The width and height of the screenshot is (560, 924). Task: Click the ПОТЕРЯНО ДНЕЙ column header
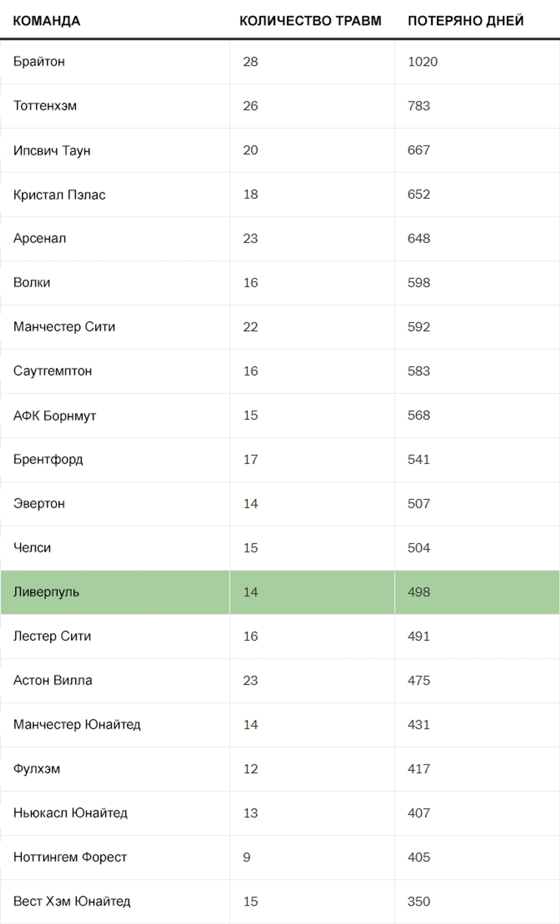(x=465, y=21)
